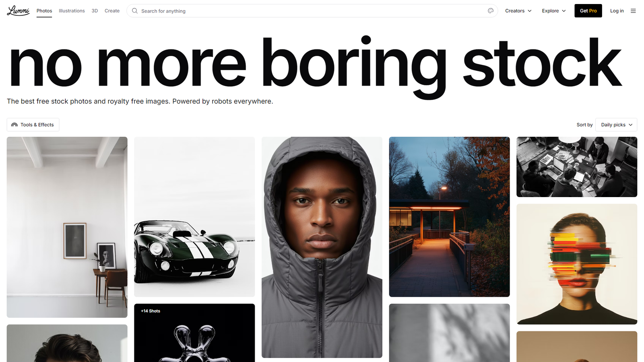
Task: Open the hamburger menu icon
Action: (633, 11)
